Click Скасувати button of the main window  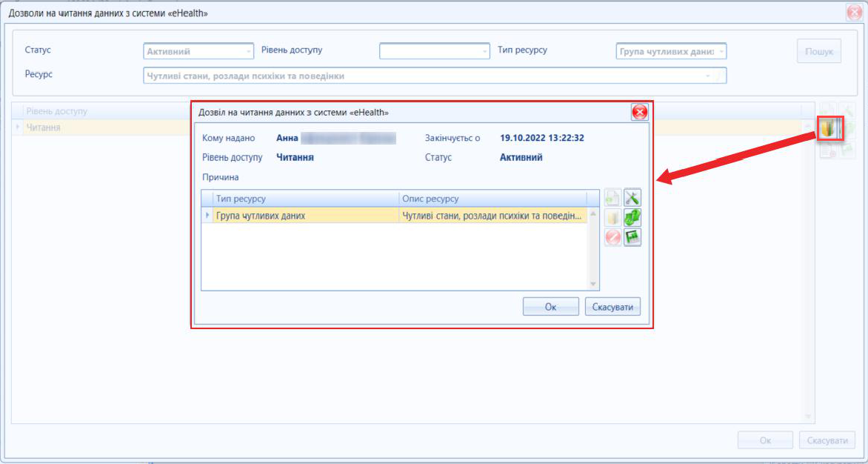coord(827,441)
